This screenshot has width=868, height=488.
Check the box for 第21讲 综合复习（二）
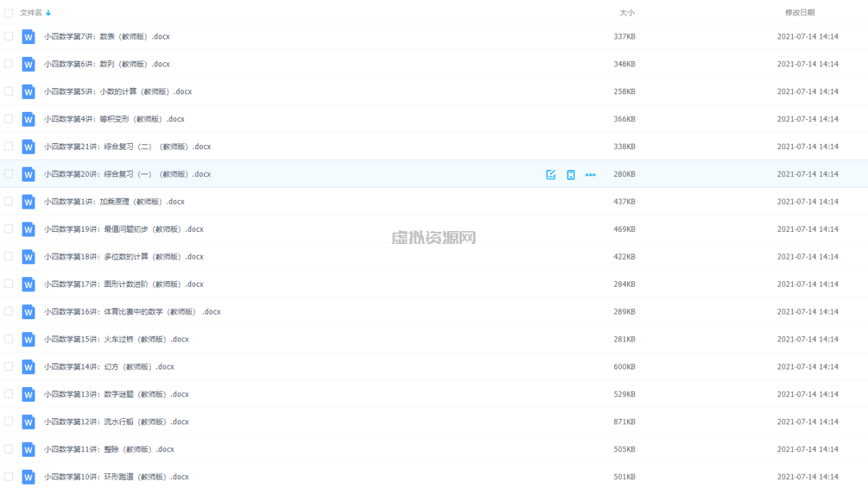pyautogui.click(x=9, y=146)
